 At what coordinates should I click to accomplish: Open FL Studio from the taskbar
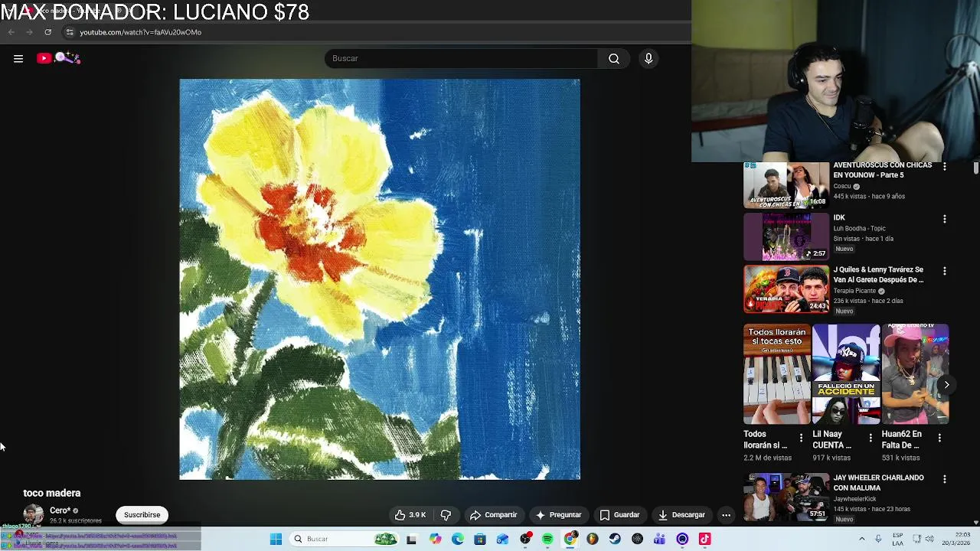coord(593,540)
